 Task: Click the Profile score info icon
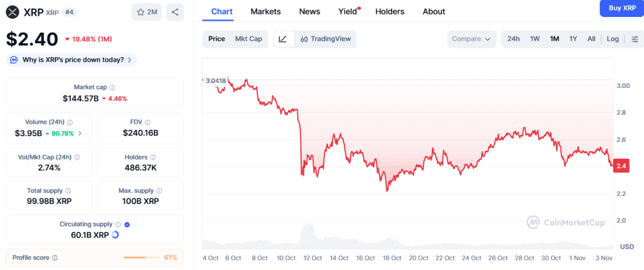pyautogui.click(x=55, y=257)
